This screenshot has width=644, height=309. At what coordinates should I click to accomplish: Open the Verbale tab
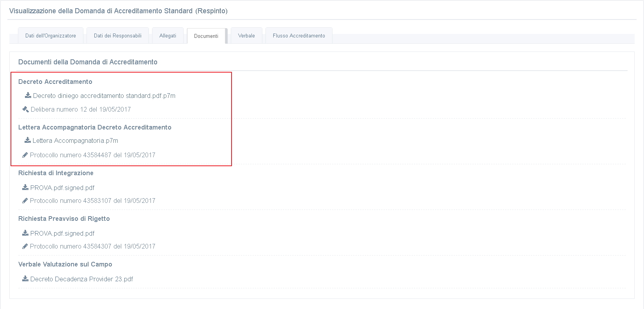click(x=246, y=36)
